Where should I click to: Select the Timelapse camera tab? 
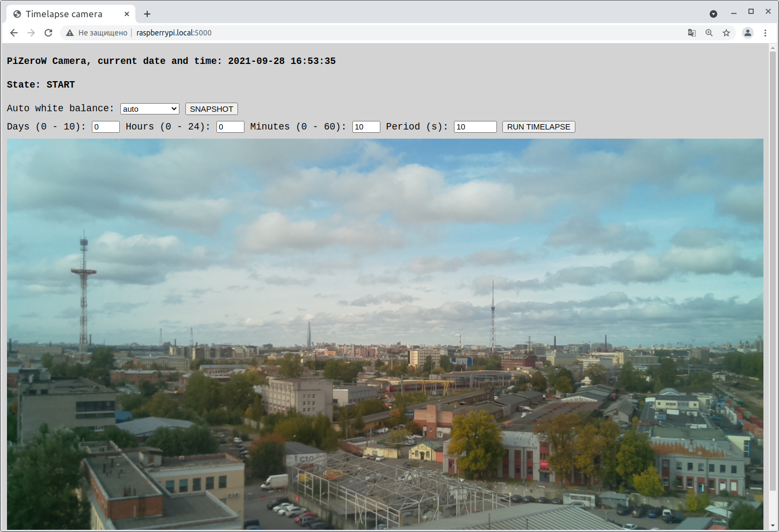(64, 14)
